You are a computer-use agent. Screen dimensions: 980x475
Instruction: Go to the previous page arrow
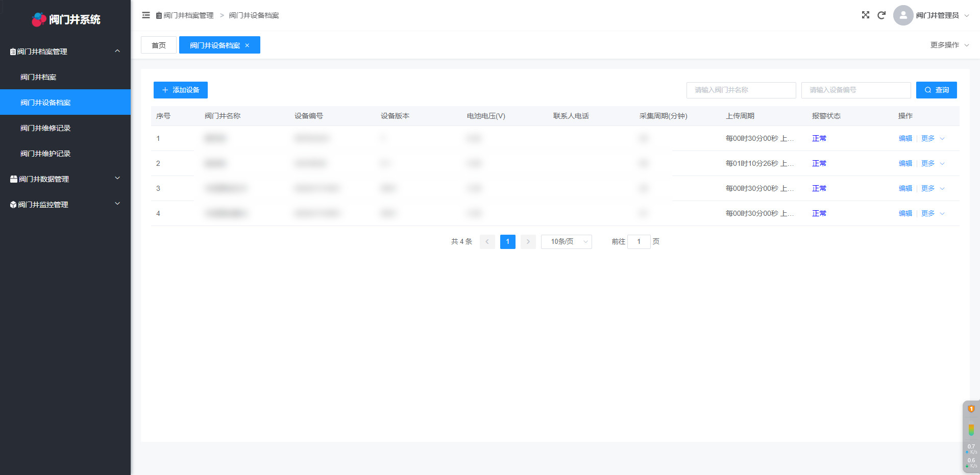coord(487,242)
